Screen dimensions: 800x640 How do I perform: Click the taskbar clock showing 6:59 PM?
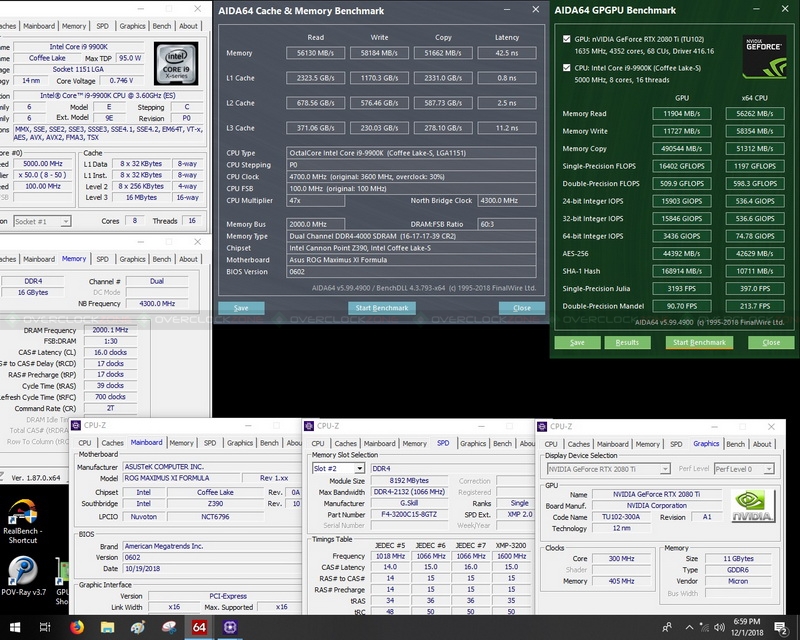[x=747, y=627]
